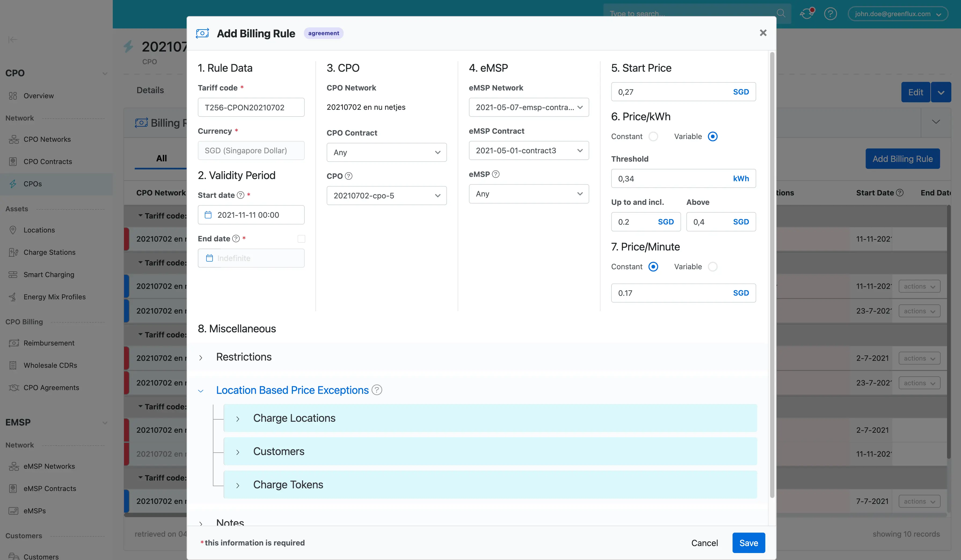Screen dimensions: 961x560
Task: Click the background Add Billing Rule button
Action: [x=903, y=159]
